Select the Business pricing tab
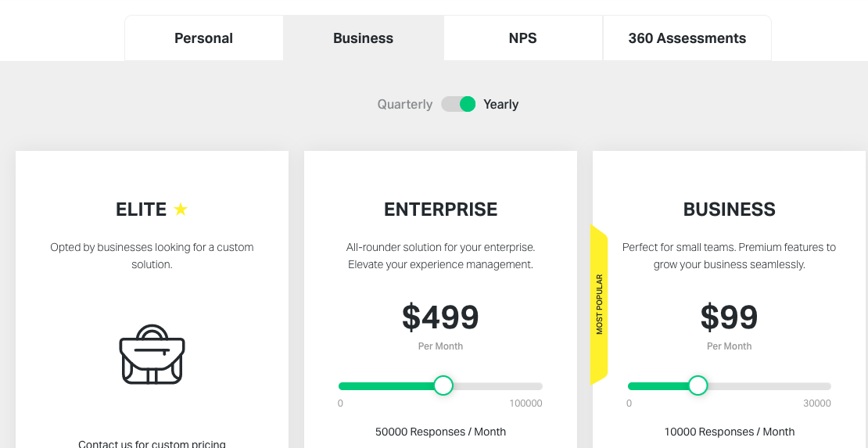 tap(363, 38)
